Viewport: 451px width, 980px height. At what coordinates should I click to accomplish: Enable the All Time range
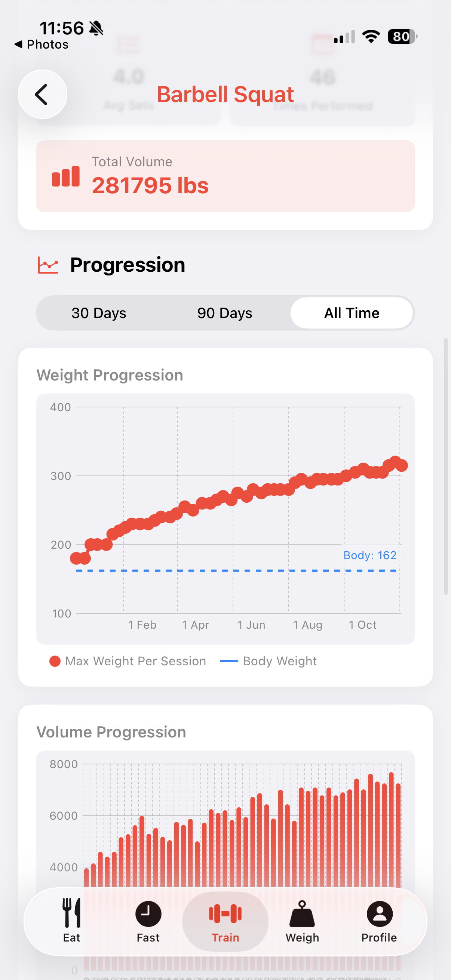351,313
